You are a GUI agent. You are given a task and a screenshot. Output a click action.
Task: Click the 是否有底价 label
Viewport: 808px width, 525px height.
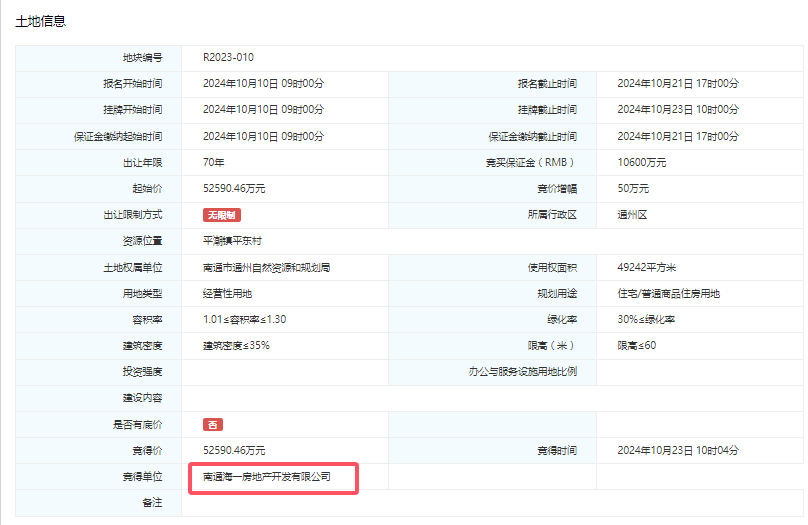(138, 425)
